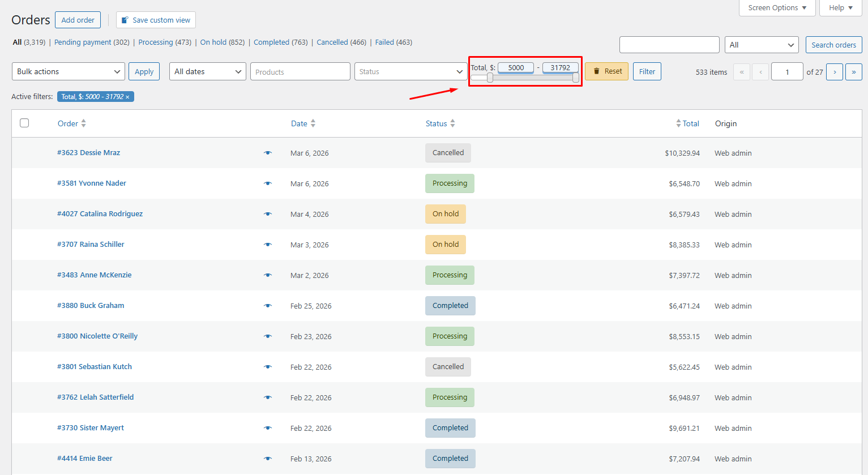The height and width of the screenshot is (475, 868).
Task: Focus the Products filter field
Action: coord(300,71)
